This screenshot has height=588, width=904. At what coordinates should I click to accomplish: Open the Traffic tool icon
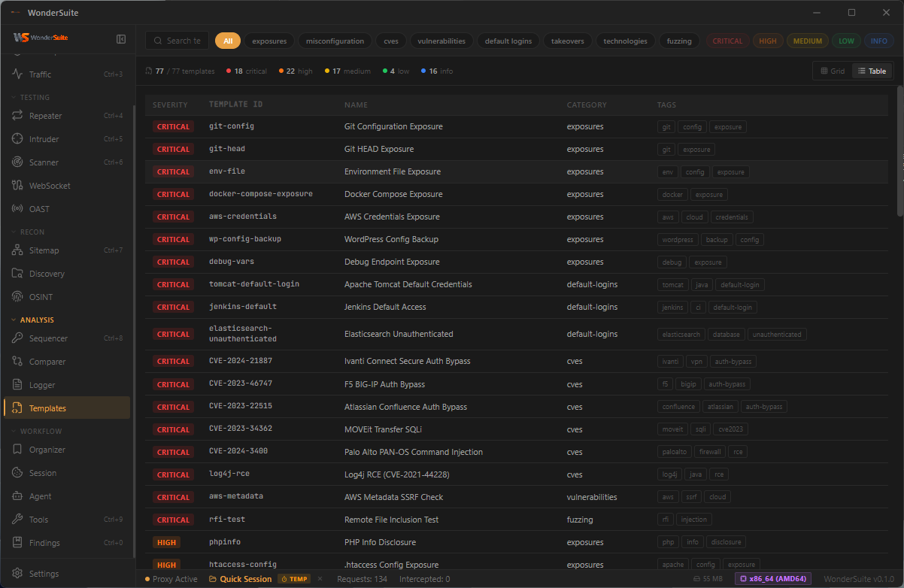click(x=17, y=74)
